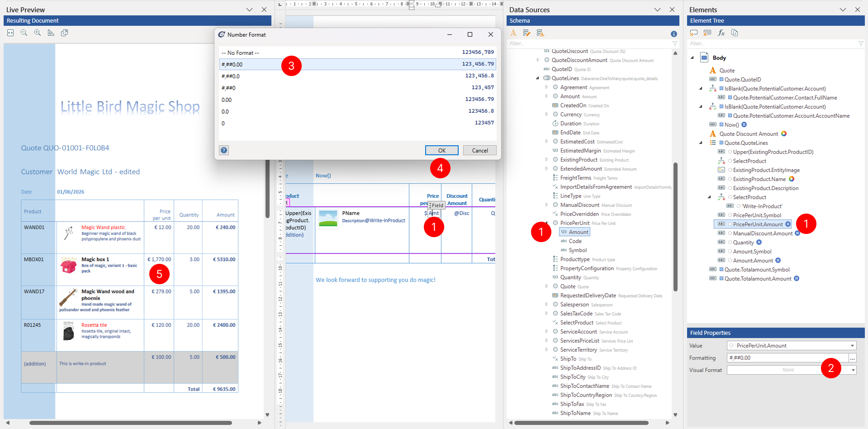Collapse the Body node in Element Tree
Image resolution: width=868 pixels, height=429 pixels.
tap(692, 58)
